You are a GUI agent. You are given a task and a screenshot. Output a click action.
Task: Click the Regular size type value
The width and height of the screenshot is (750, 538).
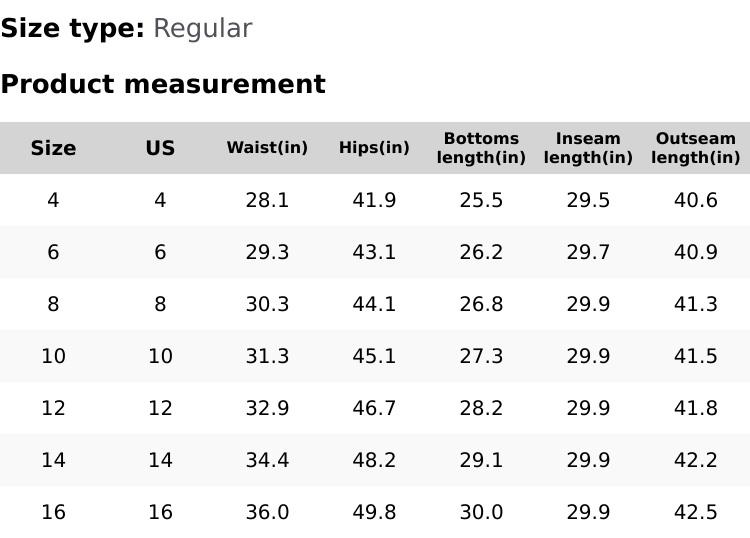pos(202,29)
